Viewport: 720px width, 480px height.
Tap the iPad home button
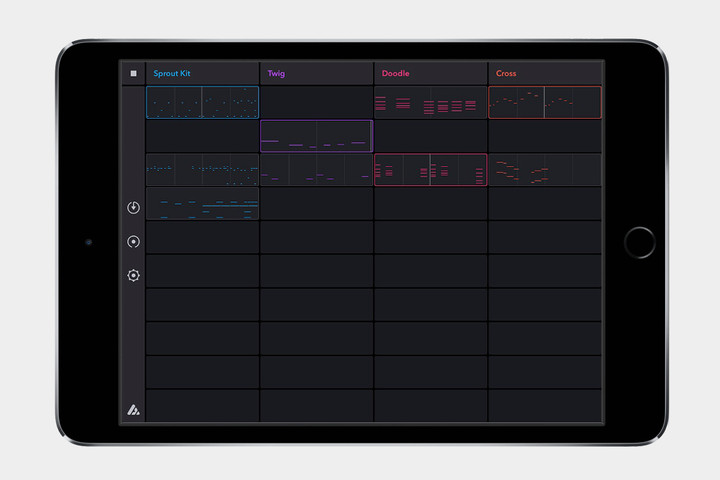point(640,242)
